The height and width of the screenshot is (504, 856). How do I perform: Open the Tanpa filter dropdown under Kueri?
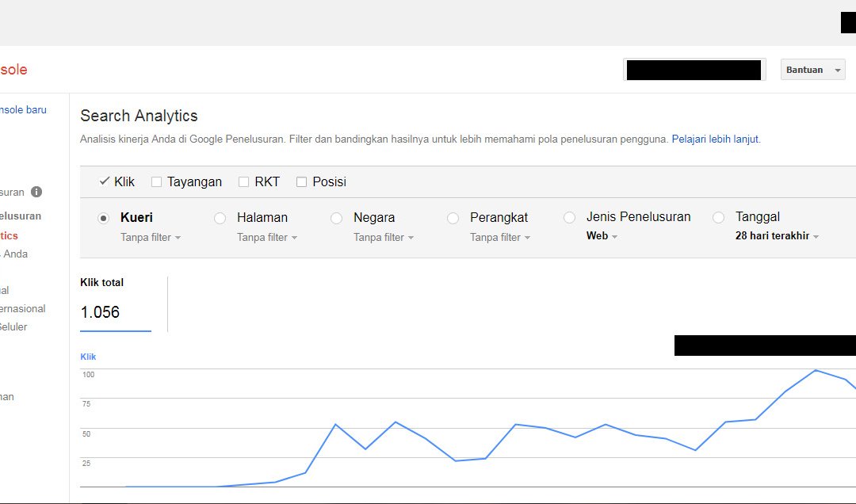click(151, 237)
